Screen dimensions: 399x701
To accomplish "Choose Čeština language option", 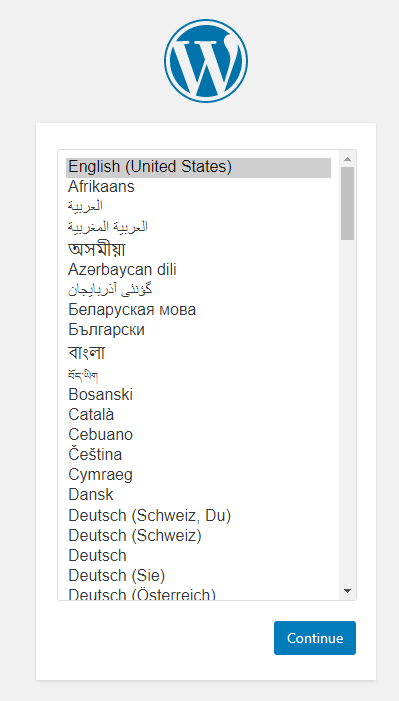I will pyautogui.click(x=199, y=455).
